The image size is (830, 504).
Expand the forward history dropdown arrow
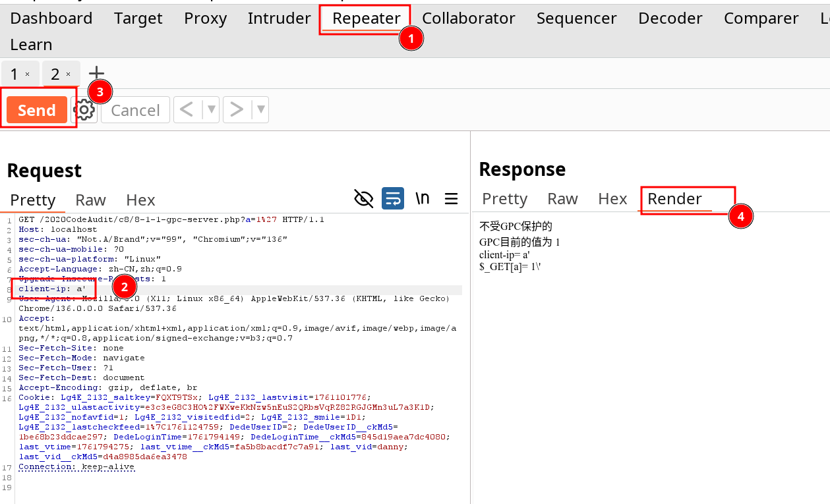tap(261, 110)
